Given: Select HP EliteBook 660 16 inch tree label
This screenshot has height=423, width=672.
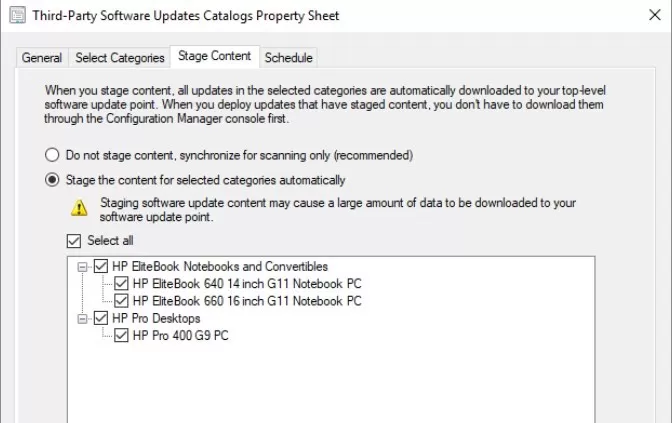Looking at the screenshot, I should coord(247,301).
